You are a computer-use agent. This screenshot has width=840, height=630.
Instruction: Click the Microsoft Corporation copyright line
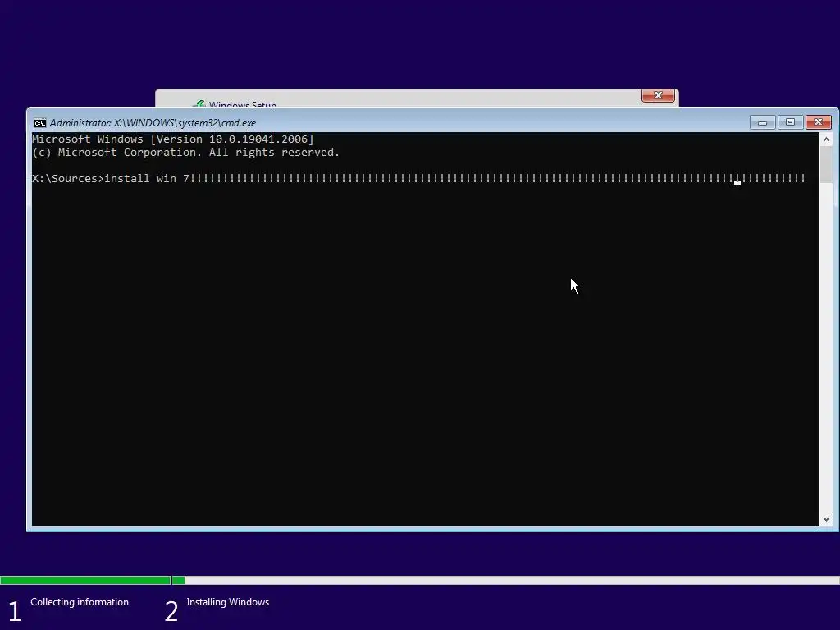[x=186, y=153]
